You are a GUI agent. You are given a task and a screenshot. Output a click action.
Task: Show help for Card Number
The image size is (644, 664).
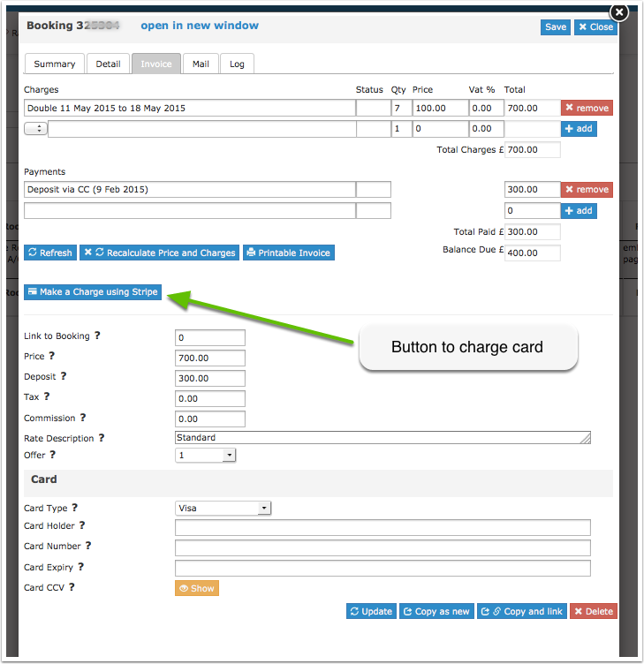[88, 546]
